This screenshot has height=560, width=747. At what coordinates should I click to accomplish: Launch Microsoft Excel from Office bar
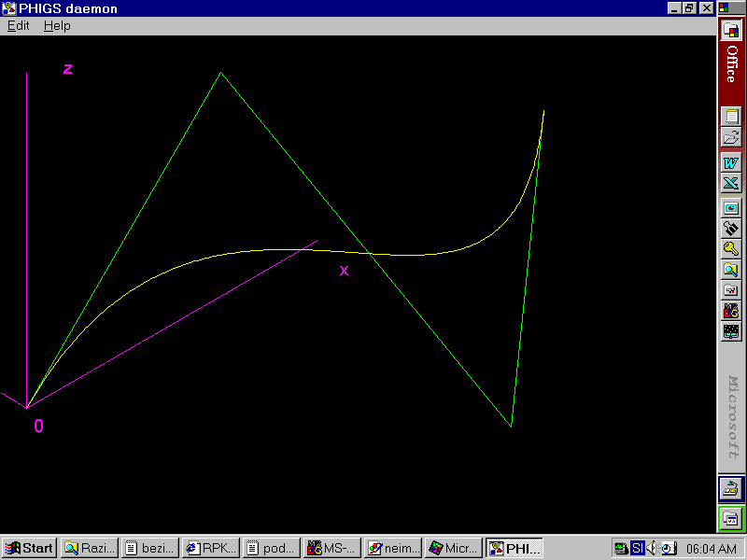pyautogui.click(x=731, y=183)
